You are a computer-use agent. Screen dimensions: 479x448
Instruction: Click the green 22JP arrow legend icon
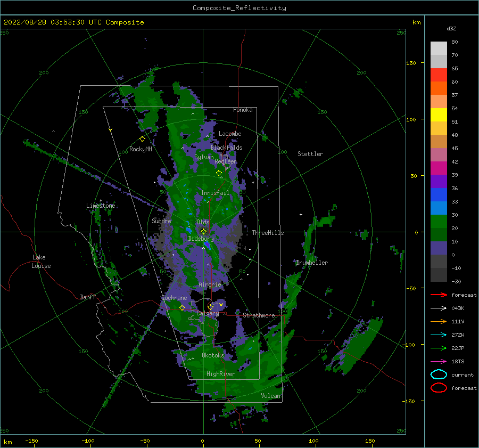coord(439,348)
